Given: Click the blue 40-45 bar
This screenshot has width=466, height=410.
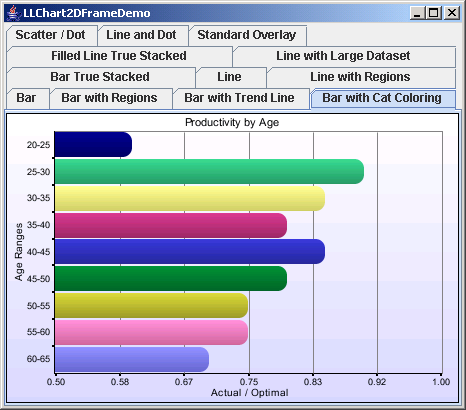Looking at the screenshot, I should click(190, 251).
